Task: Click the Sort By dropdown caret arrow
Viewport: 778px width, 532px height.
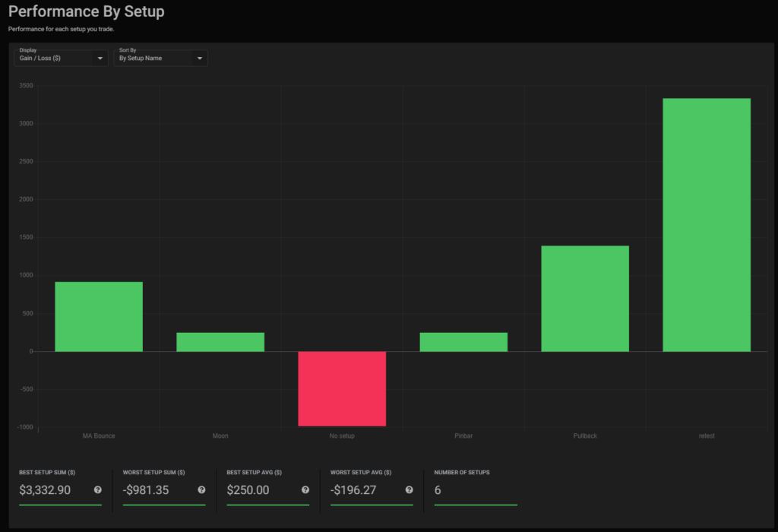Action: click(x=200, y=58)
